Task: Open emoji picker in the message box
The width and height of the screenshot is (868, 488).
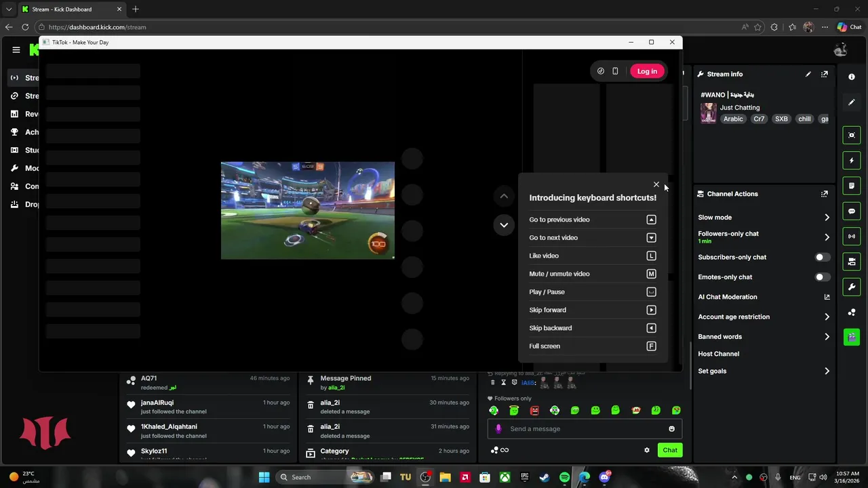Action: [672, 429]
